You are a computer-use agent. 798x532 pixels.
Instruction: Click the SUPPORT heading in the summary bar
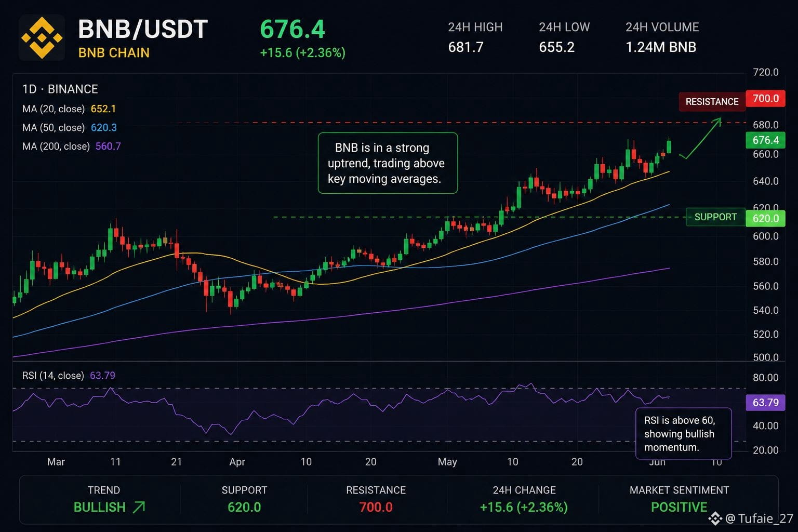click(x=244, y=490)
